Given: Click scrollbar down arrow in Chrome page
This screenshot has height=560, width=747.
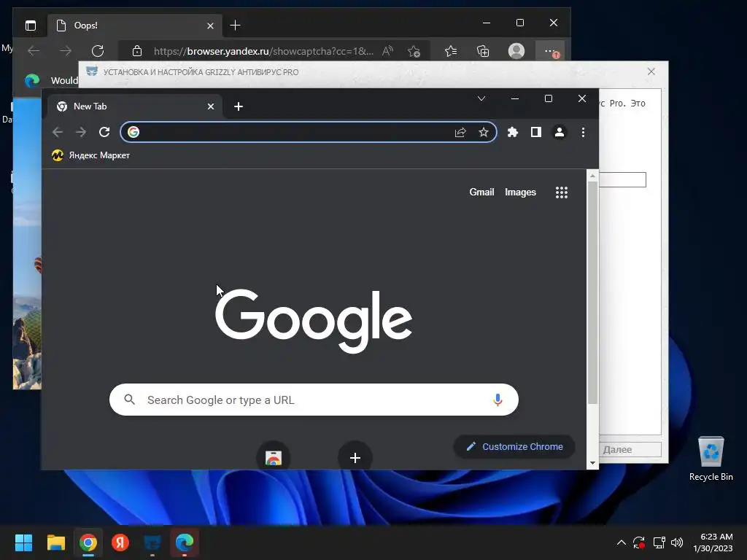Looking at the screenshot, I should pos(592,462).
